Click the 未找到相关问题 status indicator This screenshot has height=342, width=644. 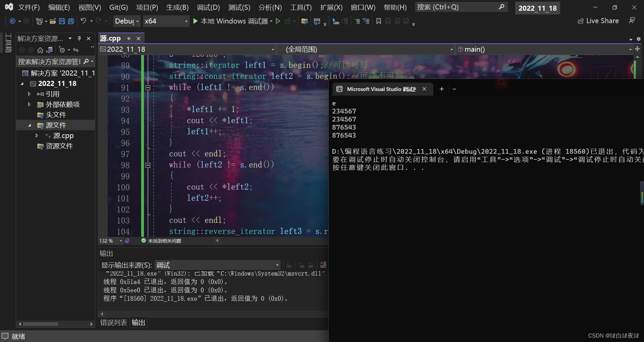[161, 241]
